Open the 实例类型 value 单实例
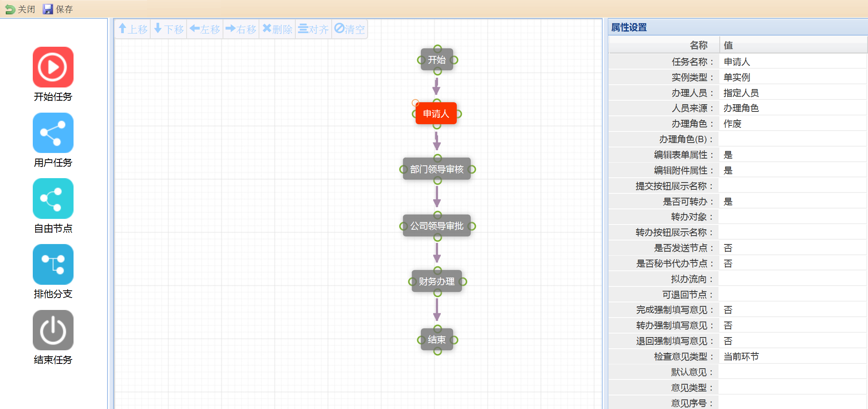This screenshot has height=409, width=868. [791, 77]
